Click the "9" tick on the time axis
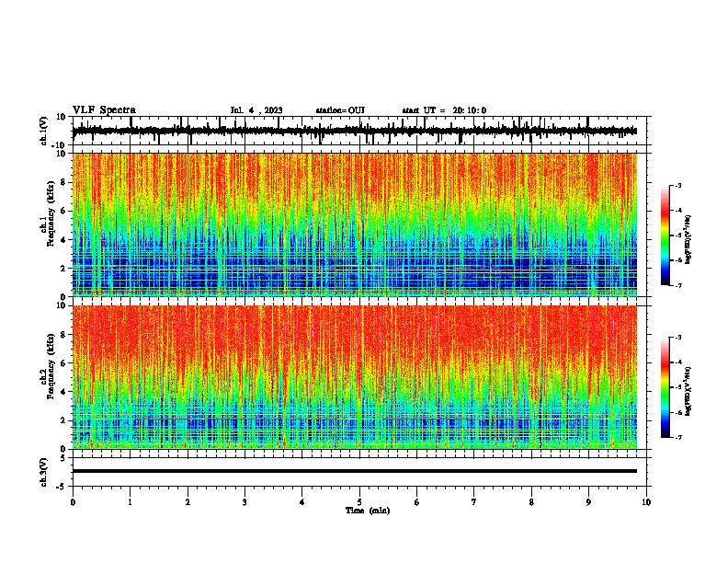Image resolution: width=728 pixels, height=563 pixels. [x=588, y=502]
